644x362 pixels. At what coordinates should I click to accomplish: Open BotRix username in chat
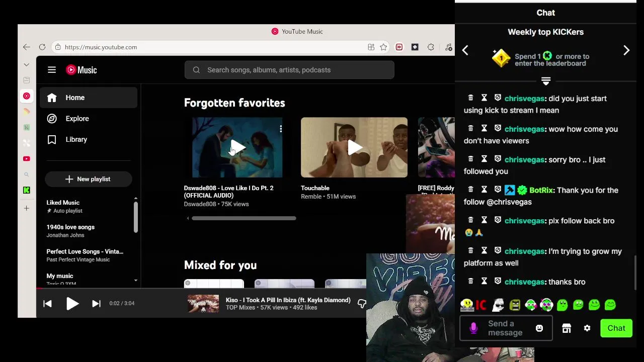click(541, 190)
